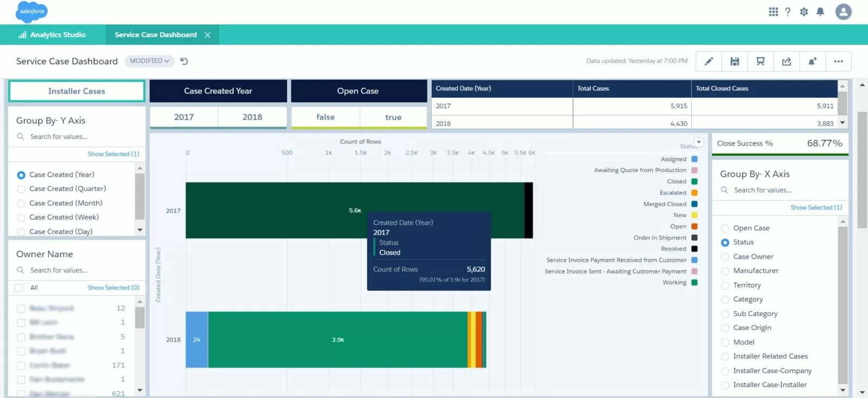This screenshot has width=868, height=398.
Task: Click the Installer Cases button
Action: [76, 91]
